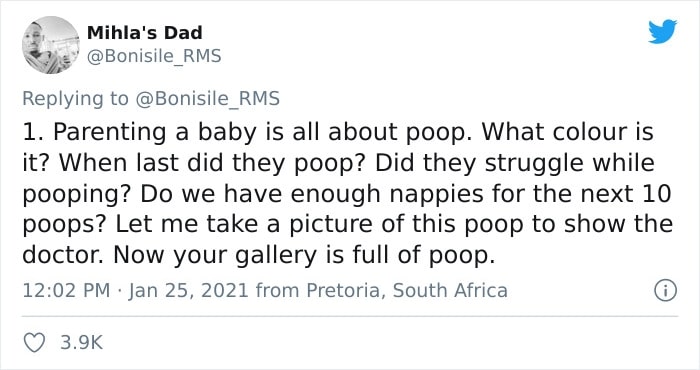Screen dimensions: 700x370
Task: Select the sentence 'Now your gallery is full'
Action: (304, 255)
